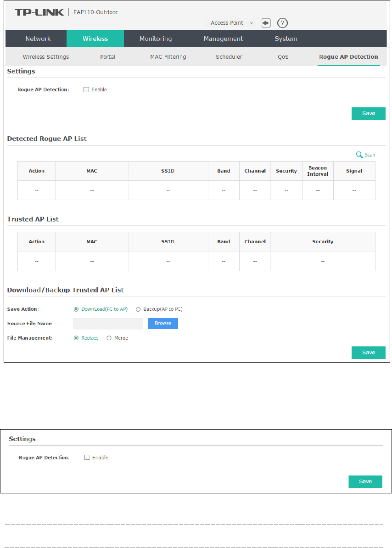Open the MAC Filtering sub-tab
This screenshot has width=392, height=548.
point(168,57)
